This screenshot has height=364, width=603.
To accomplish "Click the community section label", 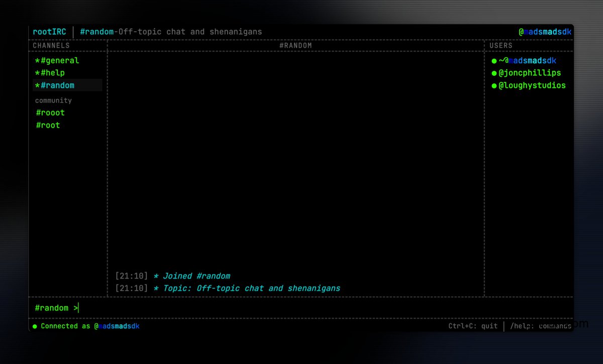I will [x=53, y=100].
